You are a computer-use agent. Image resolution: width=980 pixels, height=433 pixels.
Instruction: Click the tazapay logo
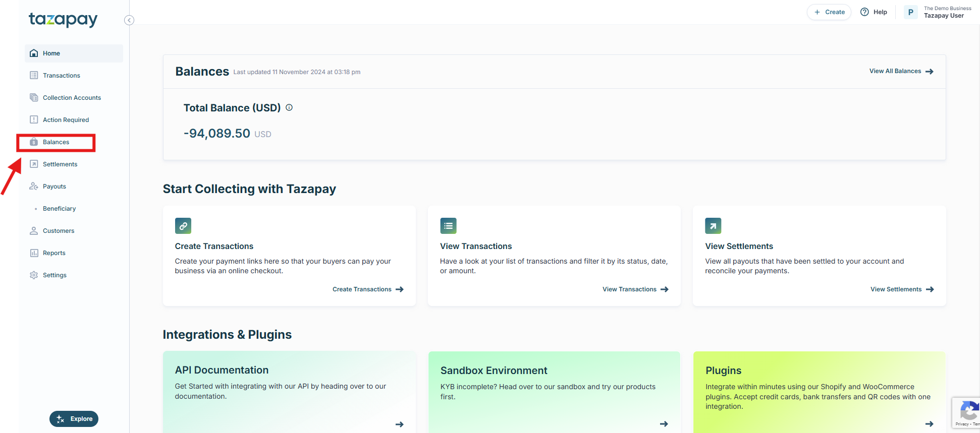point(63,20)
